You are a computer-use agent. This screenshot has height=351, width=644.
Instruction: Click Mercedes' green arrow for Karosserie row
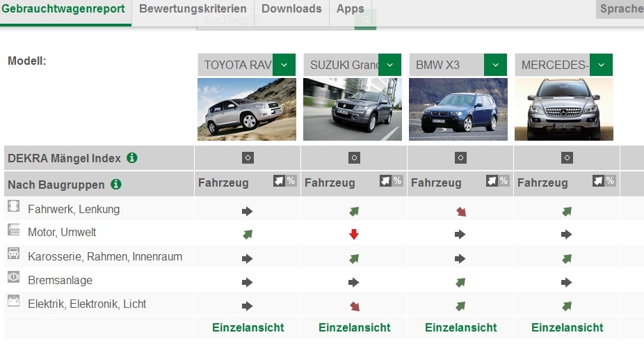tap(567, 259)
